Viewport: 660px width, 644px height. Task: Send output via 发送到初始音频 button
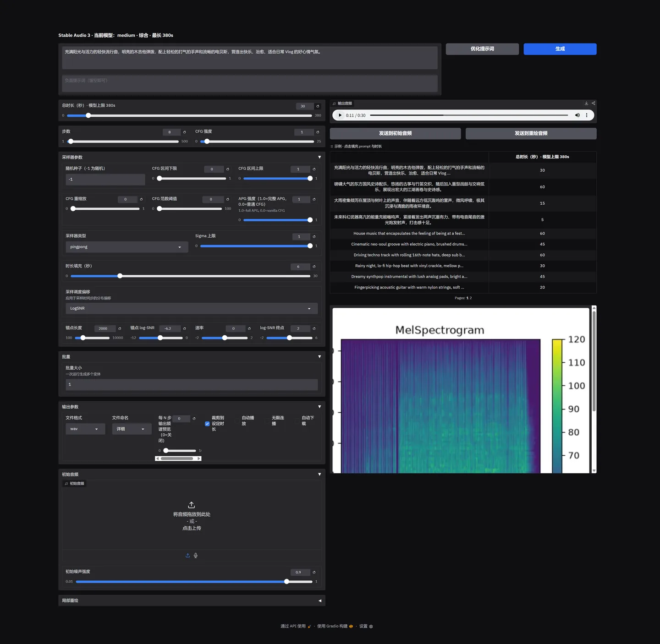tap(395, 133)
